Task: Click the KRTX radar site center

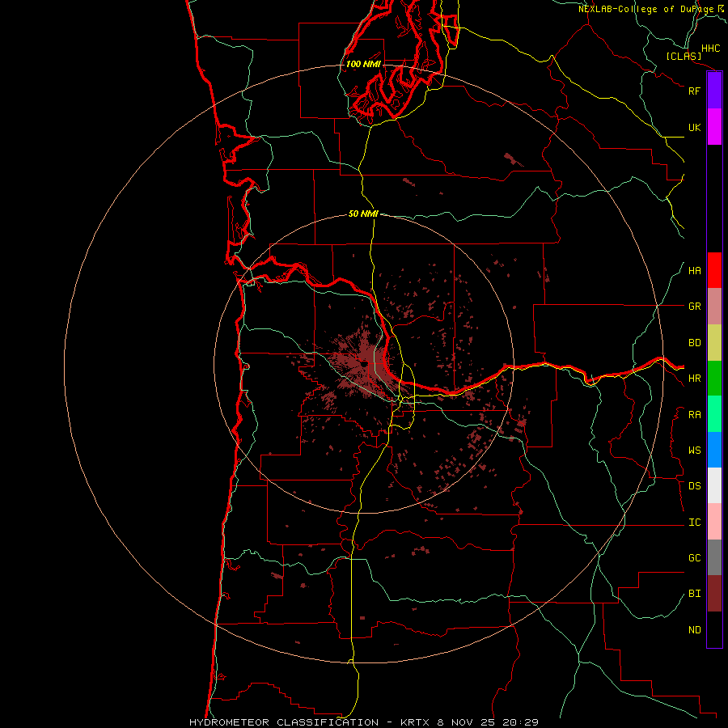Action: (x=363, y=364)
